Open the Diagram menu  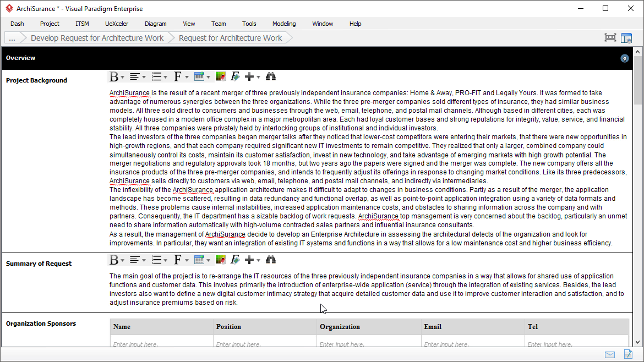pos(156,24)
